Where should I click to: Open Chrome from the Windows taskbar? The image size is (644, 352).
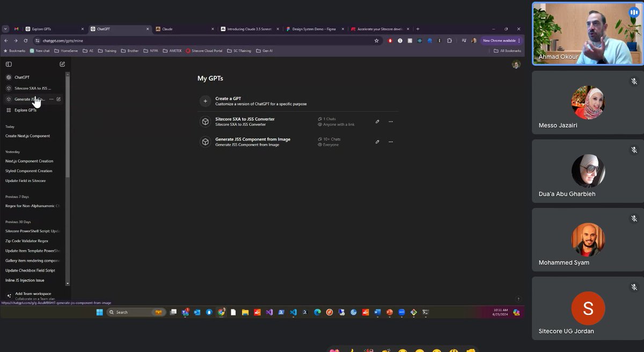point(221,312)
